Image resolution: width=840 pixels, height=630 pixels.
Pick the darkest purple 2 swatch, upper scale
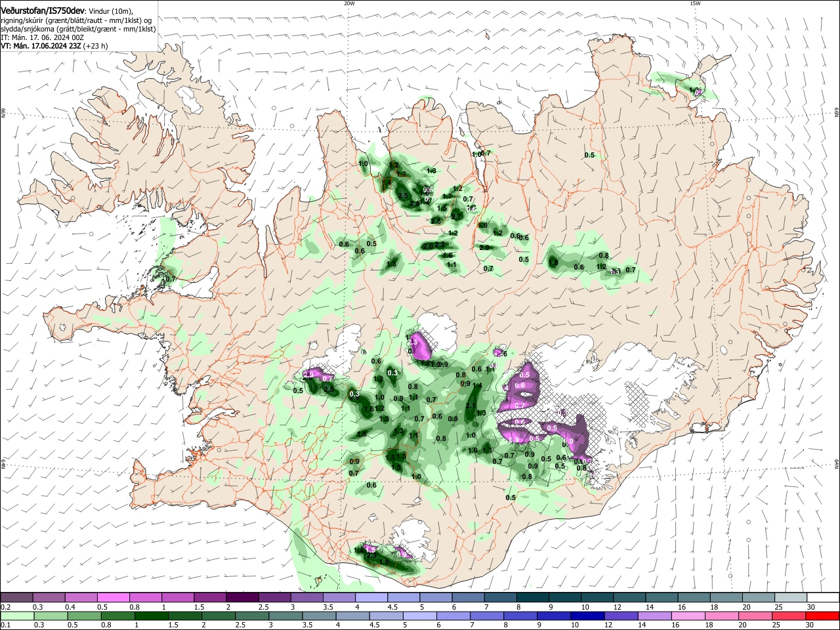[241, 598]
